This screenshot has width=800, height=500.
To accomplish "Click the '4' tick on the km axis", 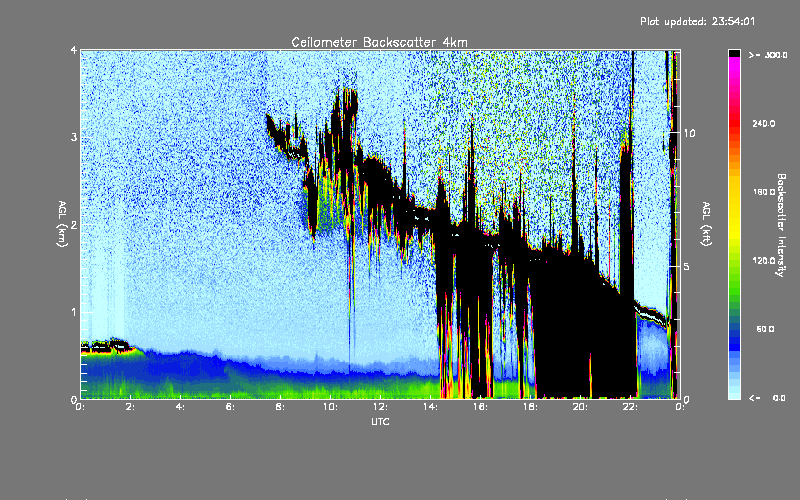I will pos(73,51).
